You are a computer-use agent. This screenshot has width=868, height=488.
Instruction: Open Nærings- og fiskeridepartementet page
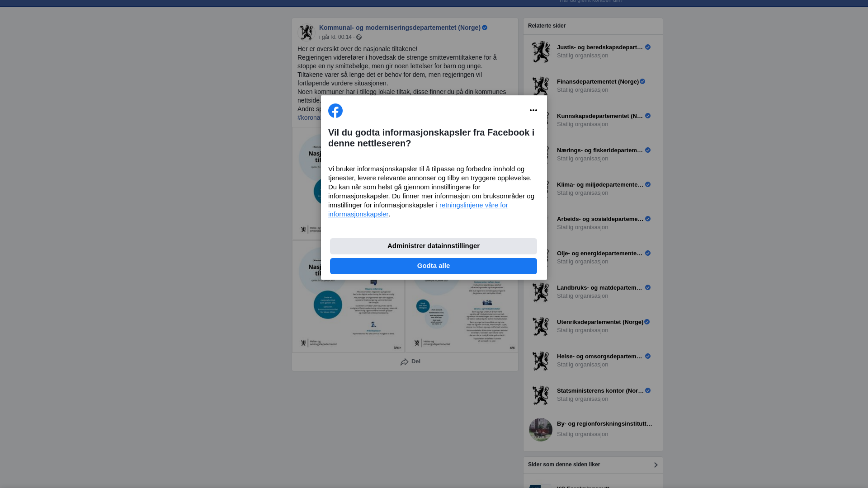coord(600,150)
